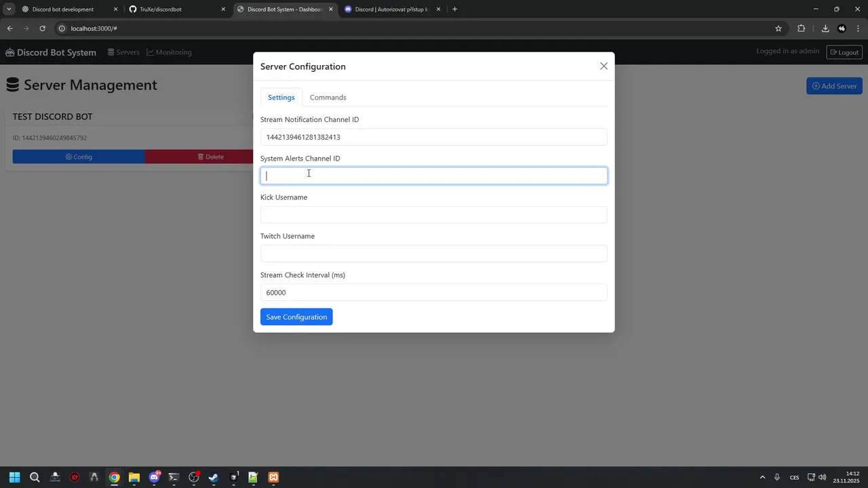Open the clock showing 14:12
This screenshot has height=488, width=868.
[x=846, y=477]
